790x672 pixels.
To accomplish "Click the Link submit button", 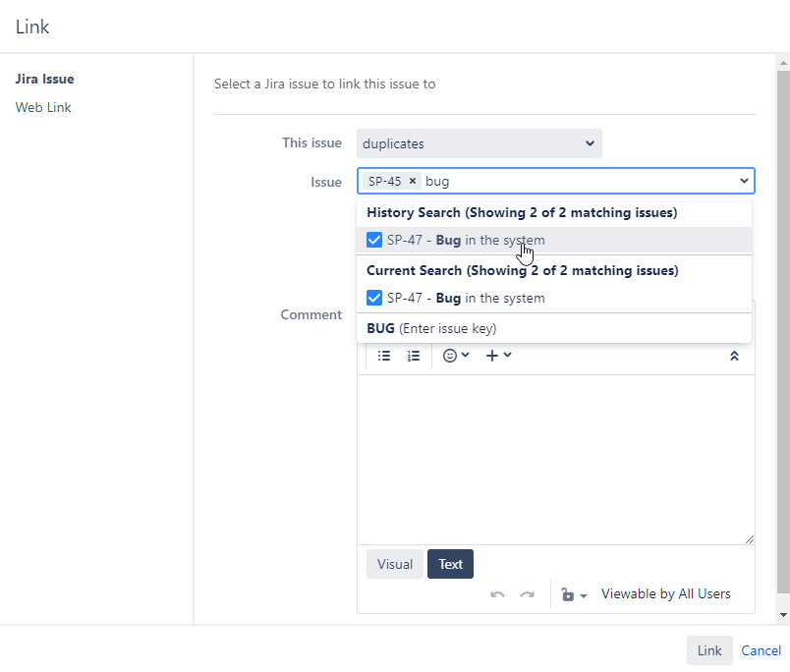I will pos(709,650).
